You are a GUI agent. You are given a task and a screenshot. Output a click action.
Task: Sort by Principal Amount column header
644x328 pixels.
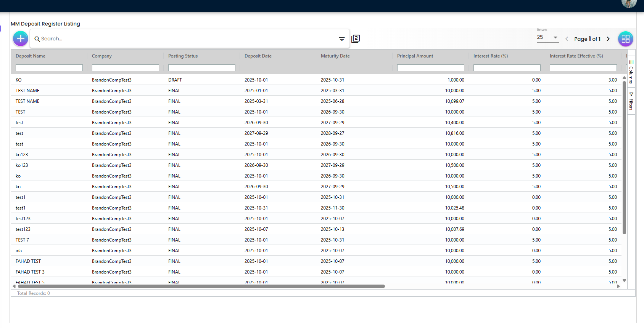click(x=415, y=56)
